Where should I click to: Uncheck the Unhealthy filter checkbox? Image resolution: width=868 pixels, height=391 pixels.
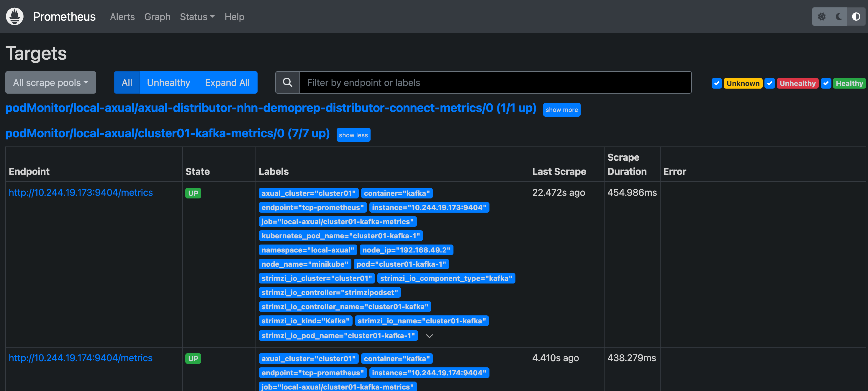(x=770, y=83)
